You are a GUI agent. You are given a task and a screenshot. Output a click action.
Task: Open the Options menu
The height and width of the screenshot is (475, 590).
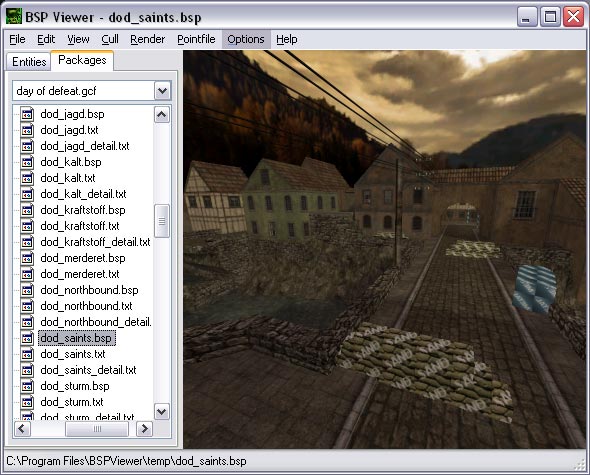pyautogui.click(x=246, y=39)
